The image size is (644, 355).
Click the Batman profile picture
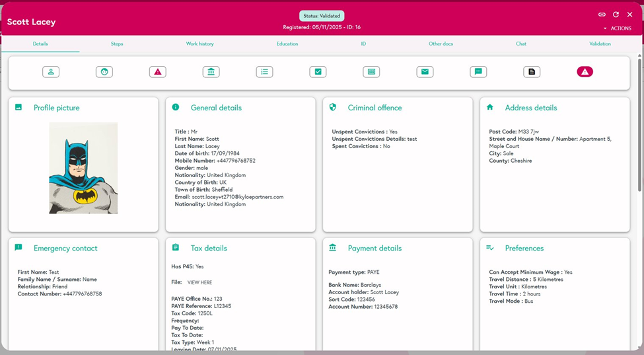point(83,168)
